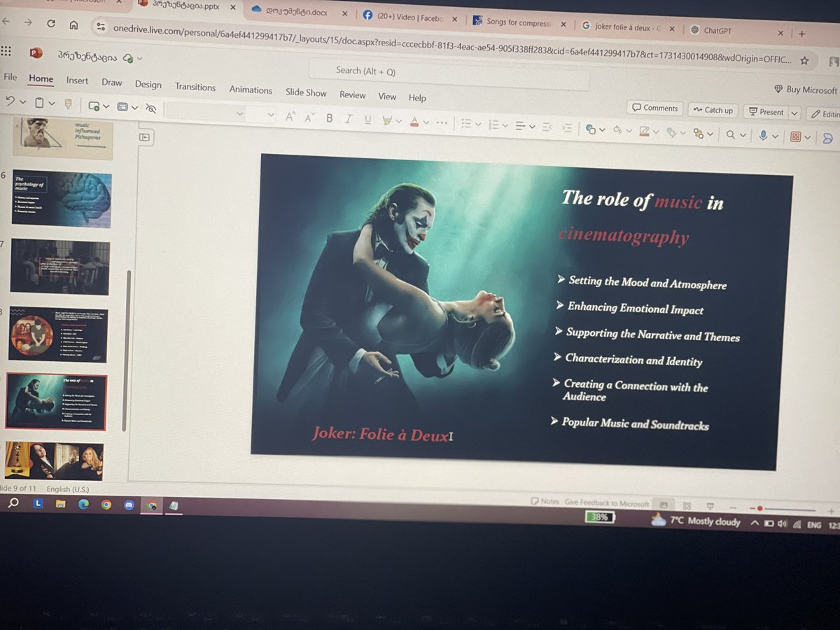
Task: Open the Comments pane button
Action: (x=655, y=108)
